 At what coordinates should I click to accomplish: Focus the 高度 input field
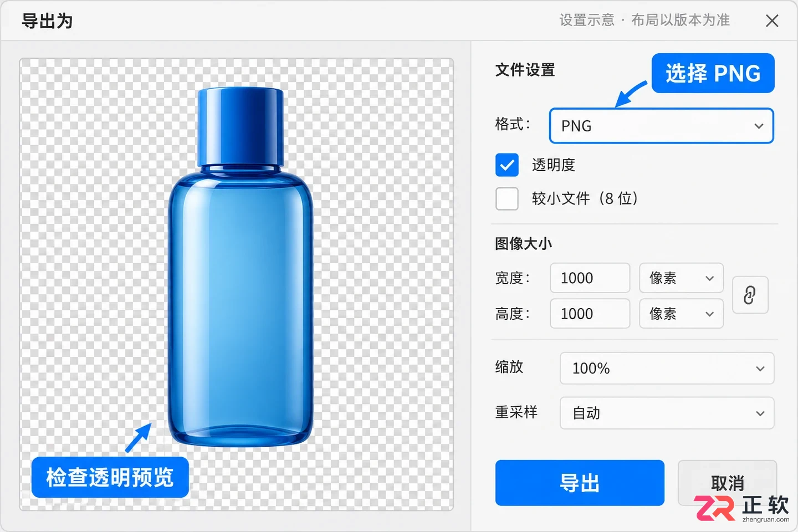coord(590,314)
